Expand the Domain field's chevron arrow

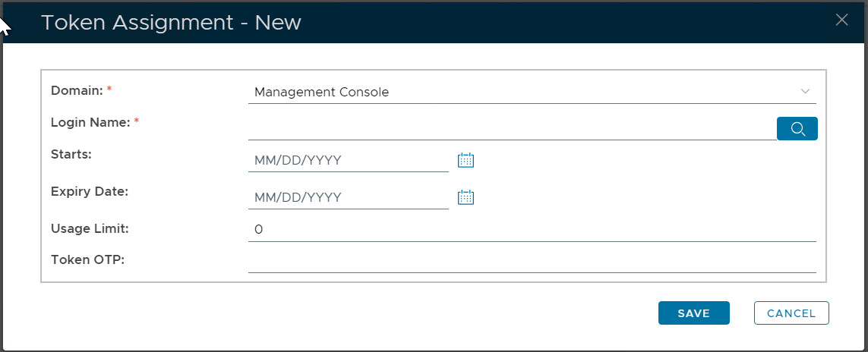805,92
